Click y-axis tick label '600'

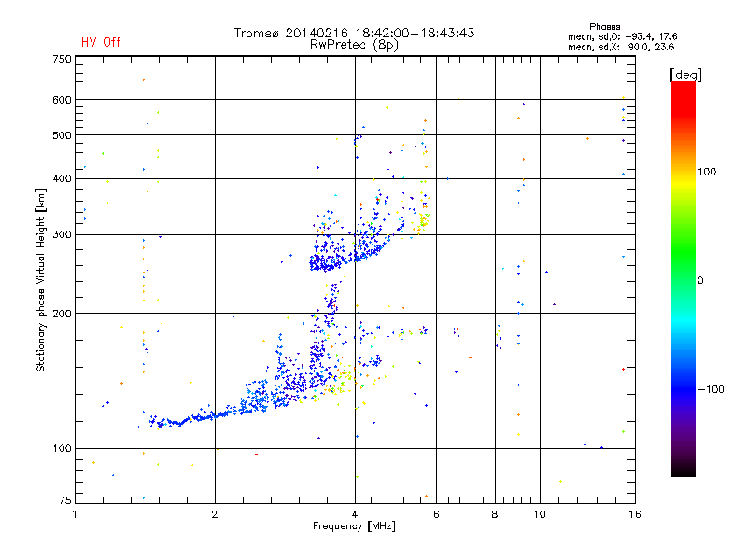62,100
